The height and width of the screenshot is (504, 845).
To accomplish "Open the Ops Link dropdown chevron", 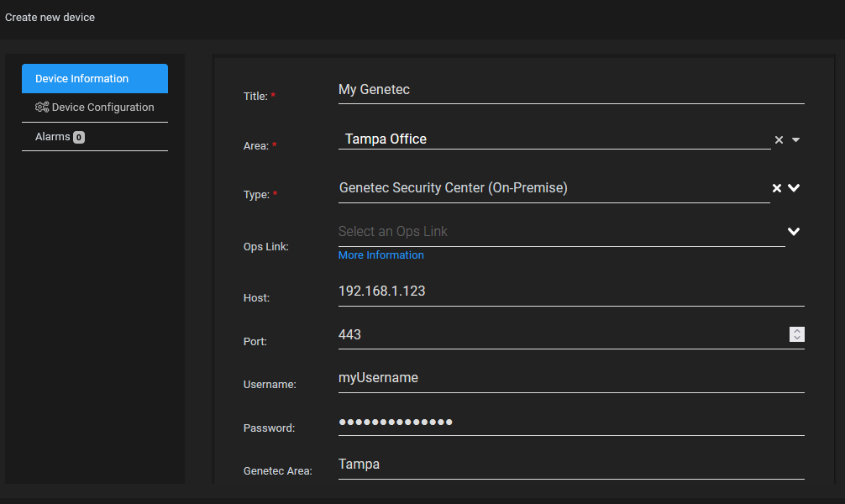I will click(794, 232).
